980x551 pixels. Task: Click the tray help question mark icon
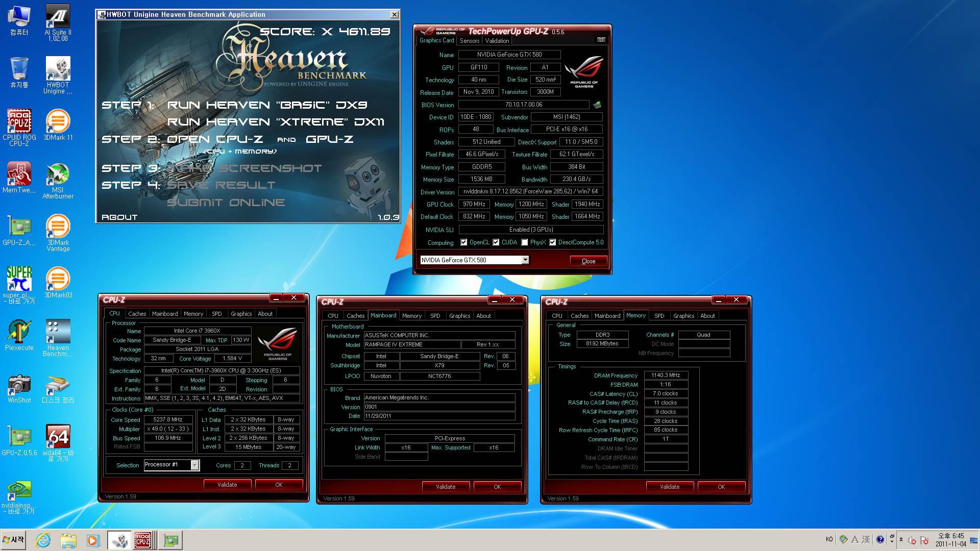tap(879, 540)
